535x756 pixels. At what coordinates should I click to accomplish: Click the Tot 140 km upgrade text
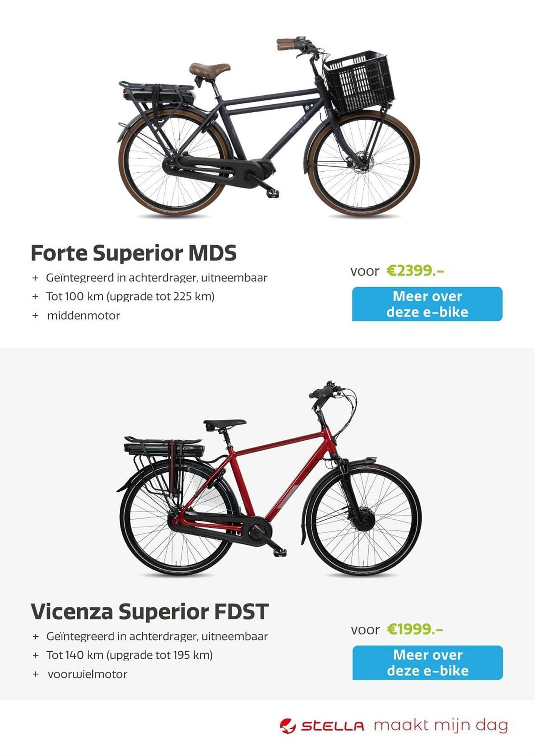(130, 655)
